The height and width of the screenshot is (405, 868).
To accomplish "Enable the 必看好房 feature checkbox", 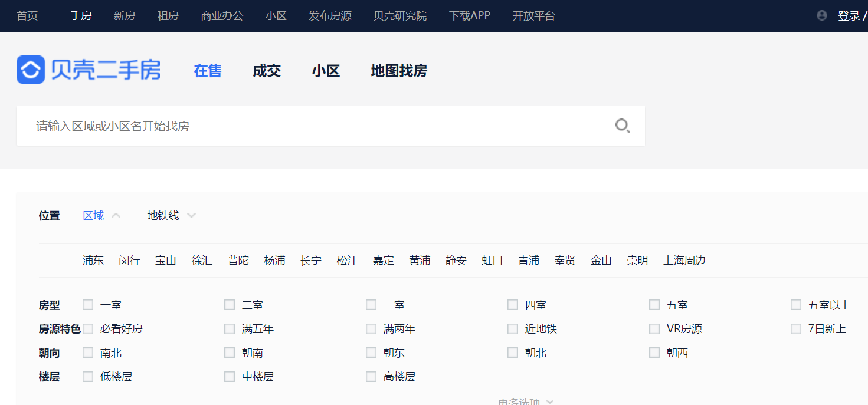I will (88, 328).
